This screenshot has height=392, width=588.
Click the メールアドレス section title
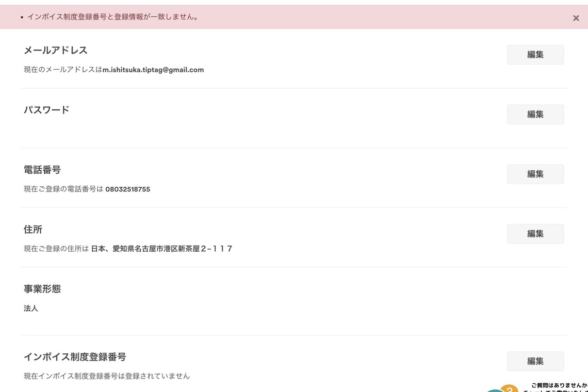(x=55, y=50)
